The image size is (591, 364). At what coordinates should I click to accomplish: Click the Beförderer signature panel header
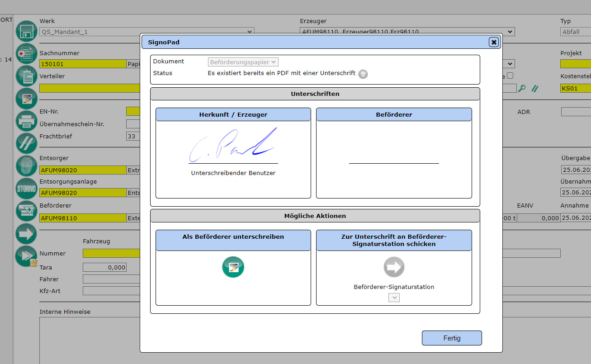click(394, 115)
